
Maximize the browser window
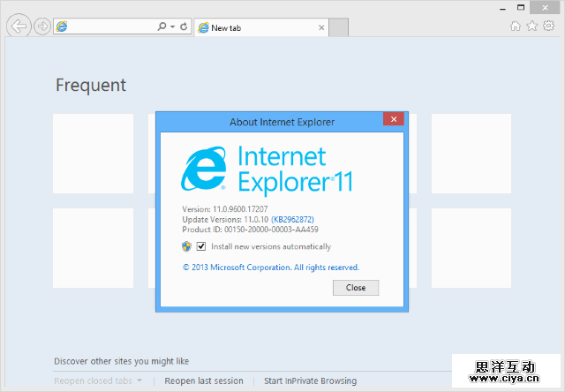pyautogui.click(x=521, y=8)
